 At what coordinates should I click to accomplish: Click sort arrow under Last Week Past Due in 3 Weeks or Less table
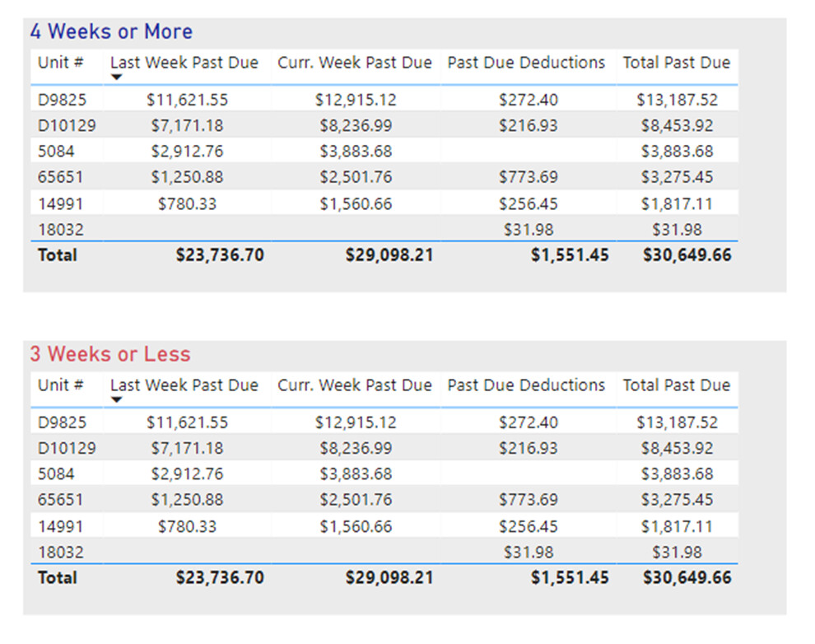point(116,400)
